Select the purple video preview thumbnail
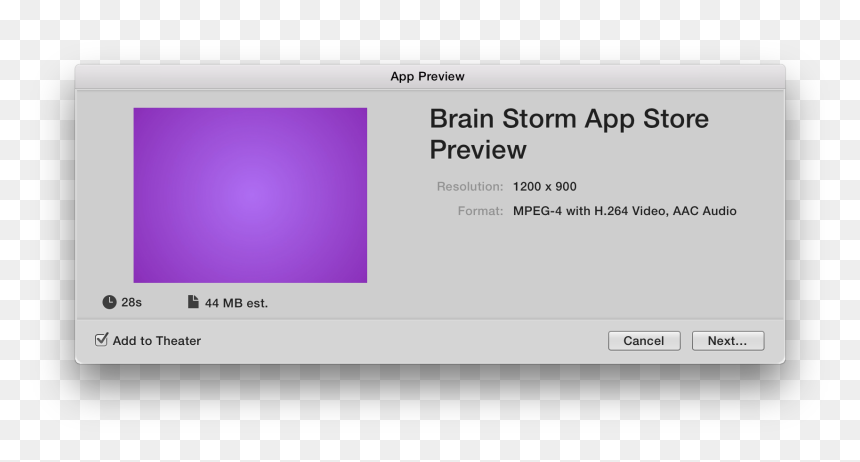 (x=250, y=195)
